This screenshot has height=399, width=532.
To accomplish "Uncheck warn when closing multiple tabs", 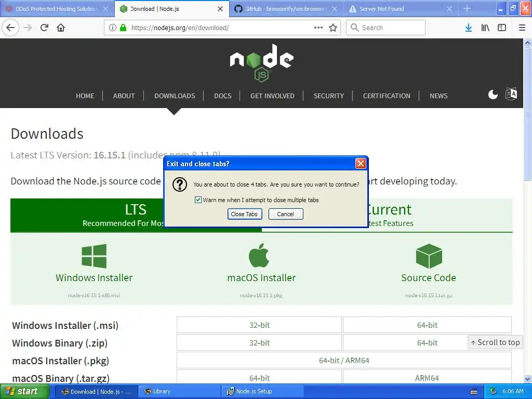I will [x=198, y=200].
